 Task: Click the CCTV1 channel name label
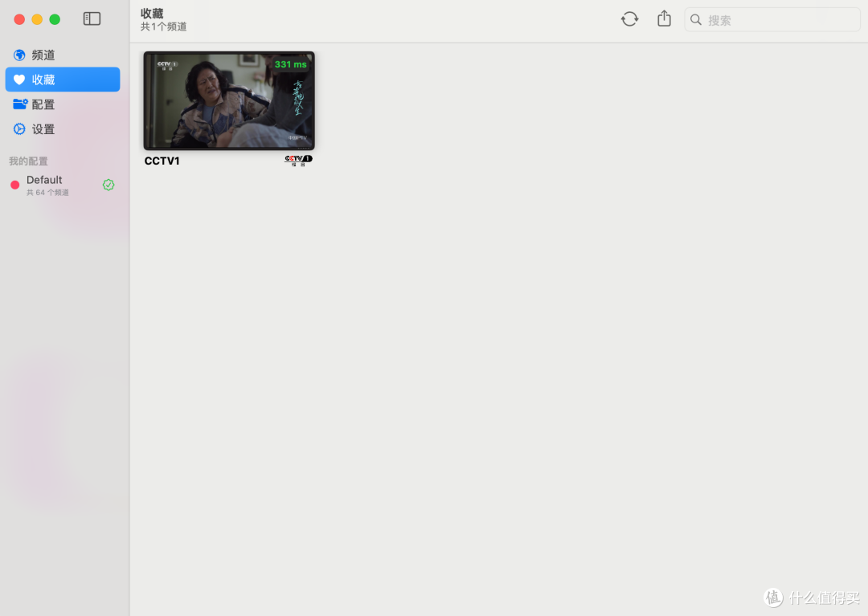click(162, 160)
